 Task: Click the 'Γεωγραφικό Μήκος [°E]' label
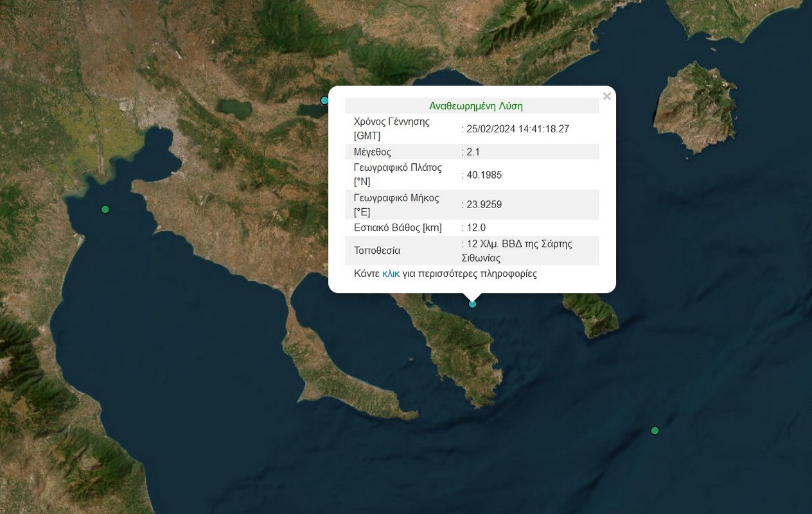coord(396,204)
